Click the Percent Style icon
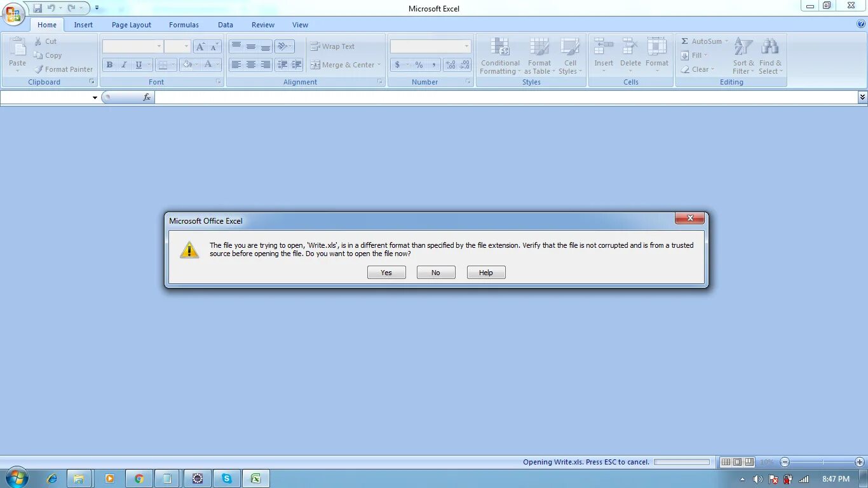This screenshot has height=488, width=868. [419, 65]
